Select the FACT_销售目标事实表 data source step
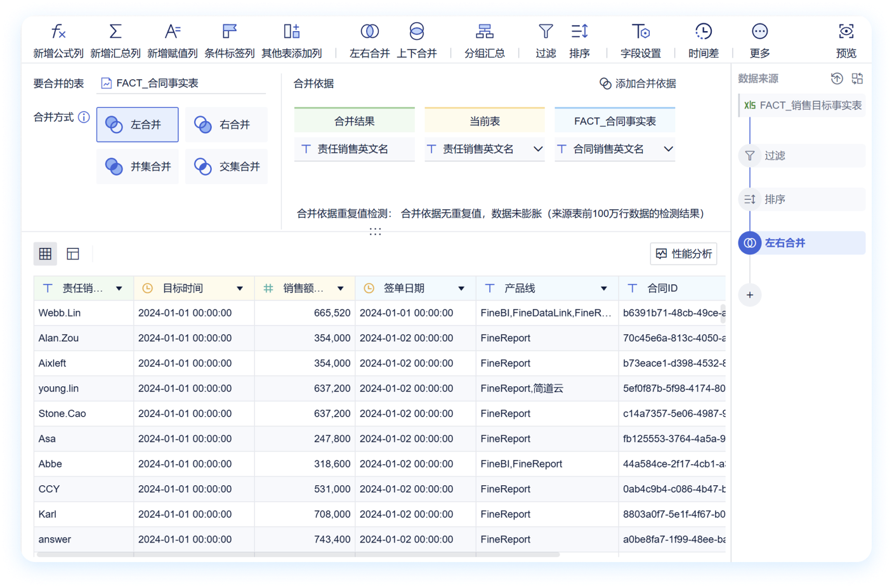Viewport: 892px width, 588px height. click(x=803, y=105)
